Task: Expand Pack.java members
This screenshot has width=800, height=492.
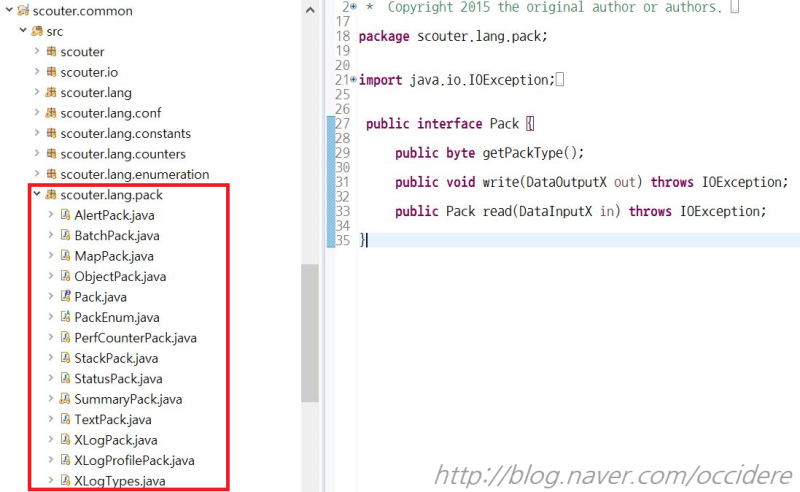Action: tap(51, 296)
